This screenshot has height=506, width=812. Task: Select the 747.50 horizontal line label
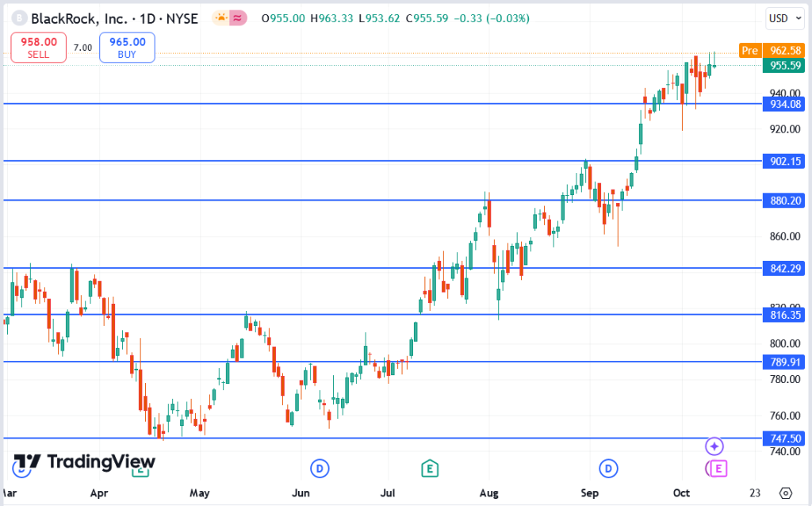pos(784,439)
